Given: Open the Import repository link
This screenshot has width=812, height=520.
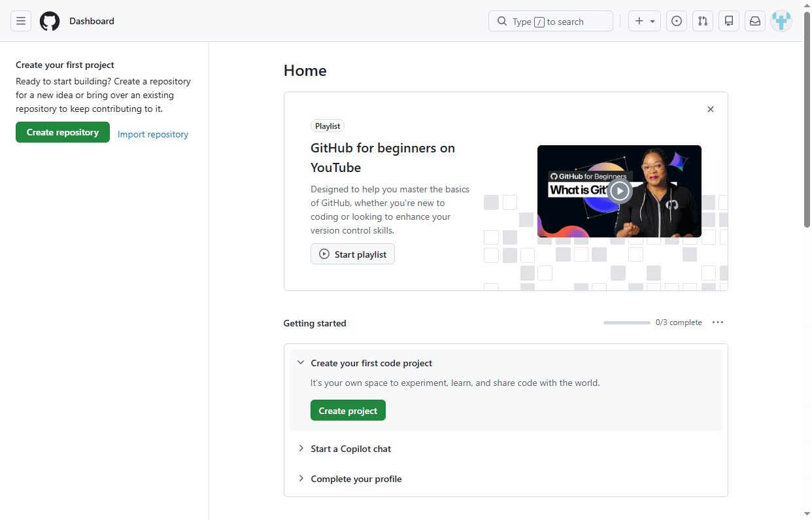Looking at the screenshot, I should (153, 134).
